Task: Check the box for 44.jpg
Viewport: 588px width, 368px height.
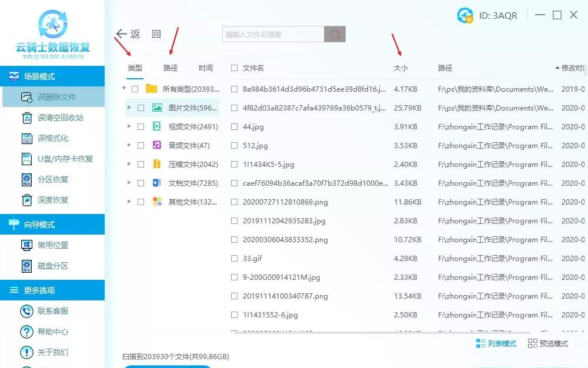Action: 235,127
